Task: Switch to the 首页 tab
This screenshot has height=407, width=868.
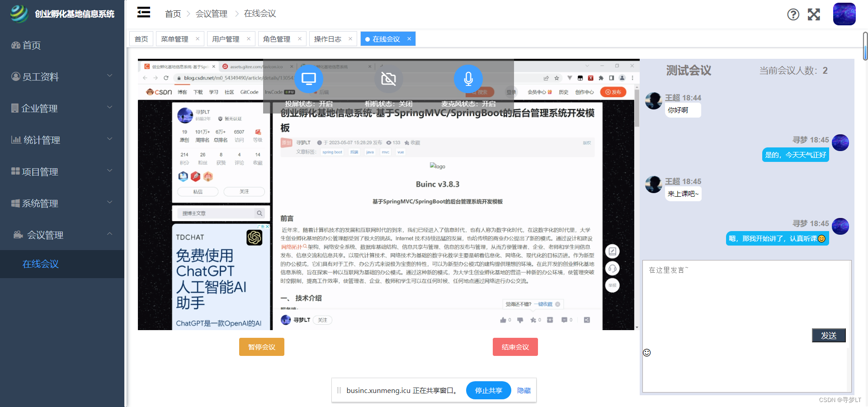Action: (x=141, y=39)
